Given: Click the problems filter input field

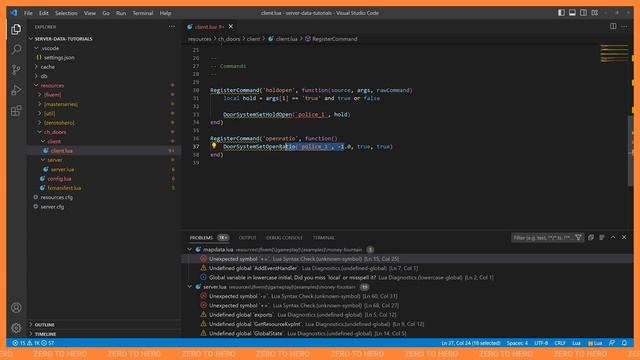Looking at the screenshot, I should click(x=542, y=238).
